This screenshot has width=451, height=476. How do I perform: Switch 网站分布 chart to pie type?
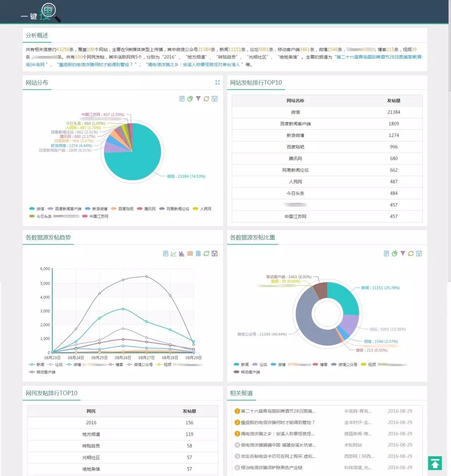coord(190,99)
